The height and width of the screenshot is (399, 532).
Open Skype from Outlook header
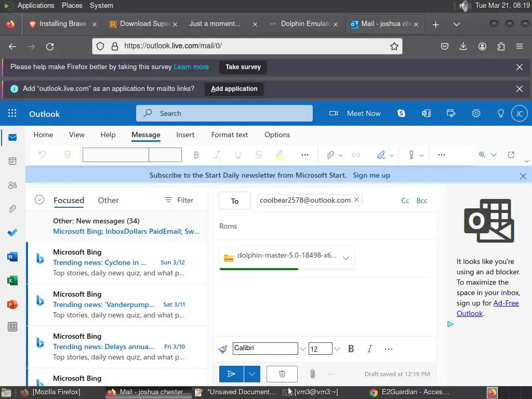point(402,113)
